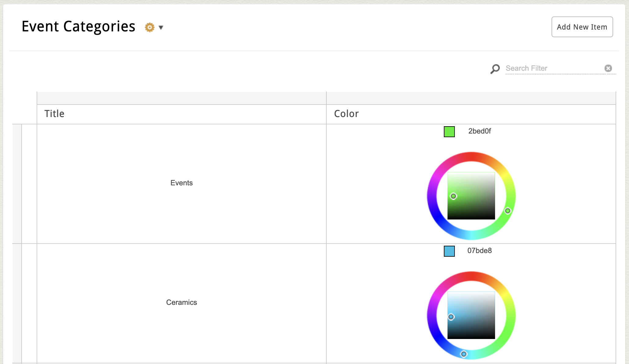This screenshot has height=364, width=629.
Task: Click the Events saturation square handle
Action: pos(454,196)
